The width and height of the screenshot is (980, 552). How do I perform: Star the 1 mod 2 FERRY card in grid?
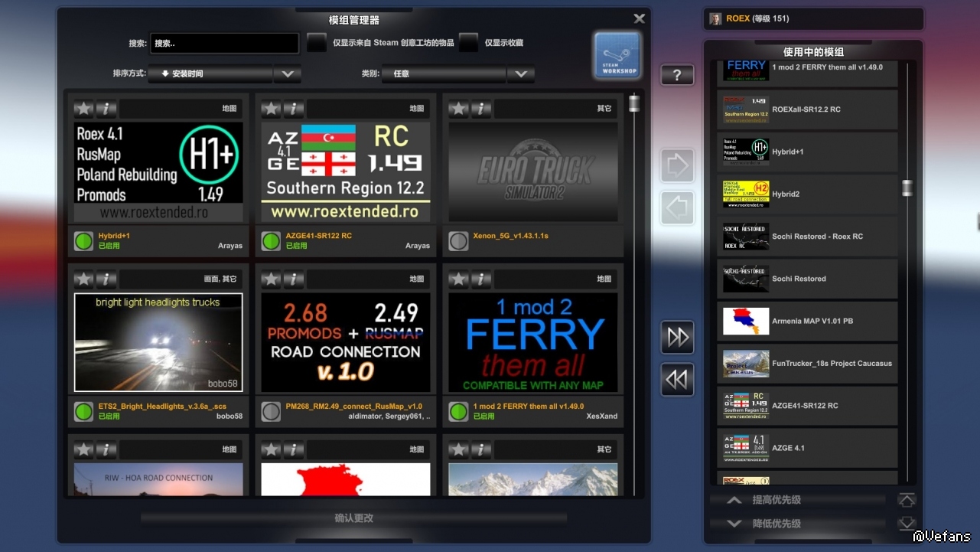[458, 279]
